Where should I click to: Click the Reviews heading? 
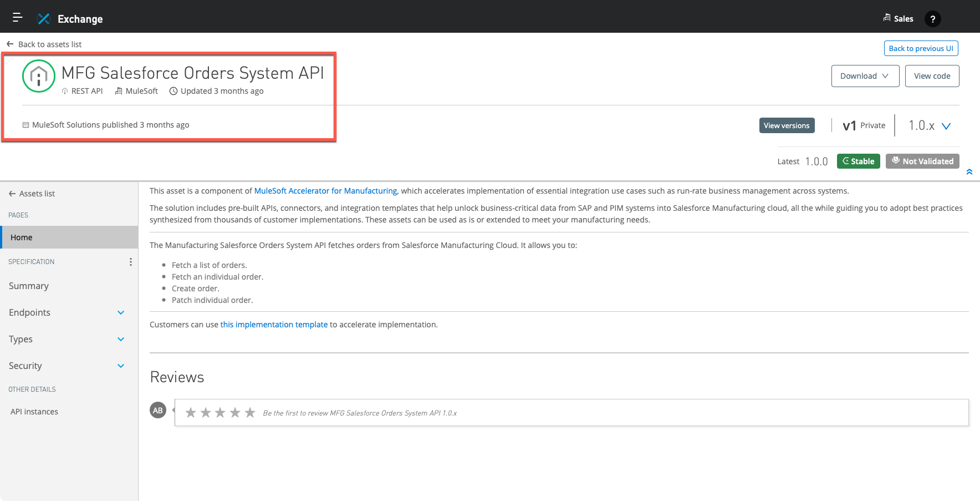coord(177,377)
